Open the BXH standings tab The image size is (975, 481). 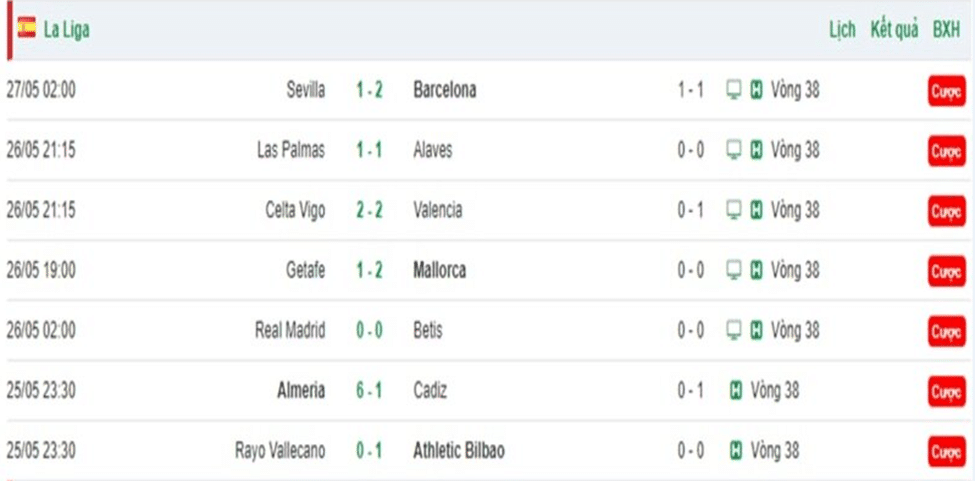click(x=946, y=30)
